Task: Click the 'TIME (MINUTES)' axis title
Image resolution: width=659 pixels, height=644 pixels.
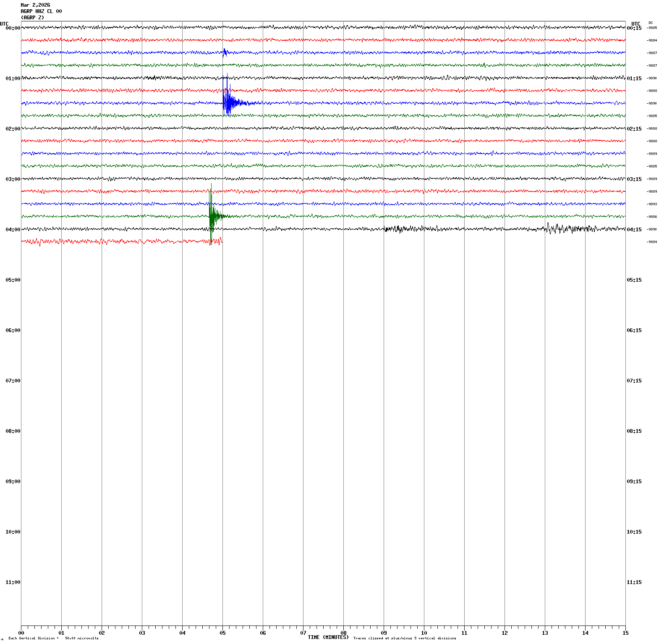Action: (328, 637)
